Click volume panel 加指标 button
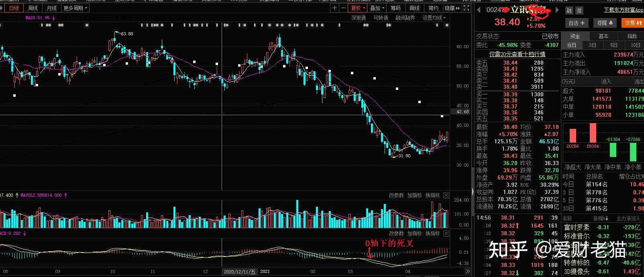This screenshot has height=277, width=644. 414,196
